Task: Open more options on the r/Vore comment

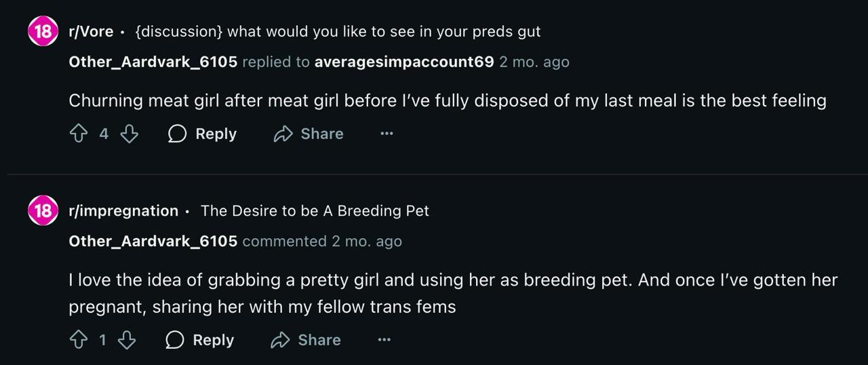Action: [x=387, y=134]
